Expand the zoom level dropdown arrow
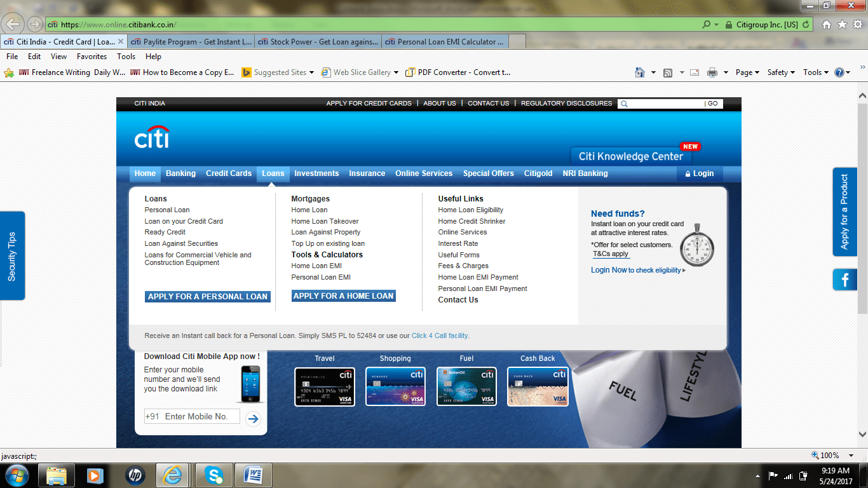 853,456
